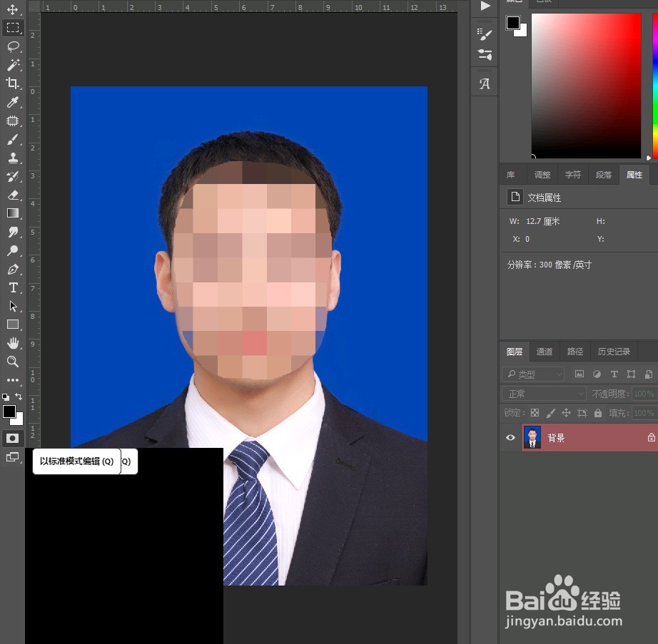Select the Horizontal Type tool
Image resolution: width=658 pixels, height=644 pixels.
point(13,287)
